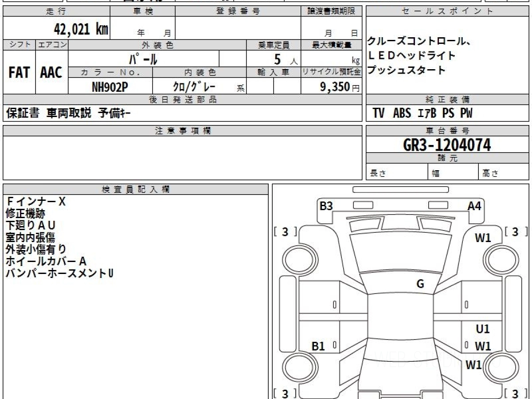Click the 検査員記入欄 header
532x399 pixels.
135,189
